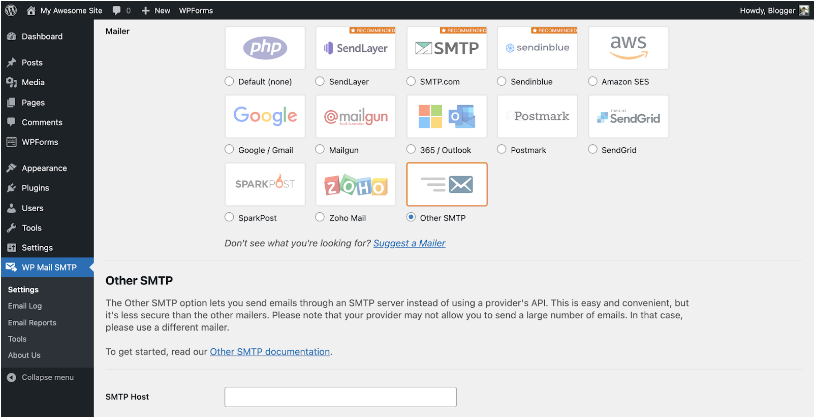
Task: Collapse the admin sidebar menu
Action: (41, 377)
